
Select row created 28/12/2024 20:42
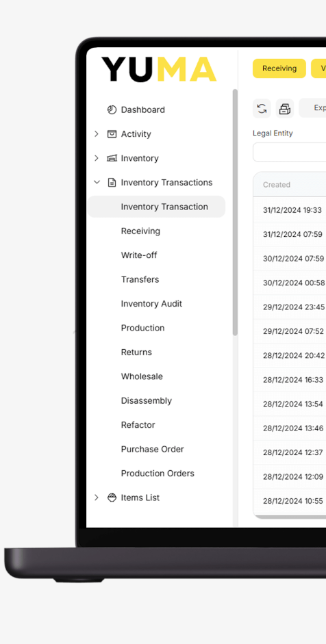(x=290, y=355)
